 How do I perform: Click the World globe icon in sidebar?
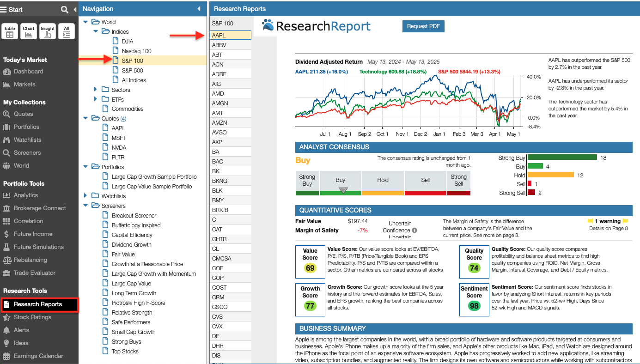6,166
